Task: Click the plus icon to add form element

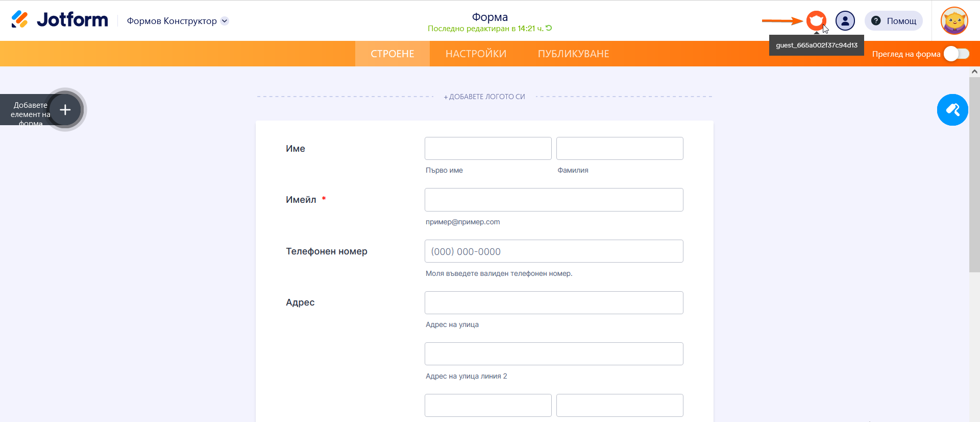Action: click(x=65, y=110)
